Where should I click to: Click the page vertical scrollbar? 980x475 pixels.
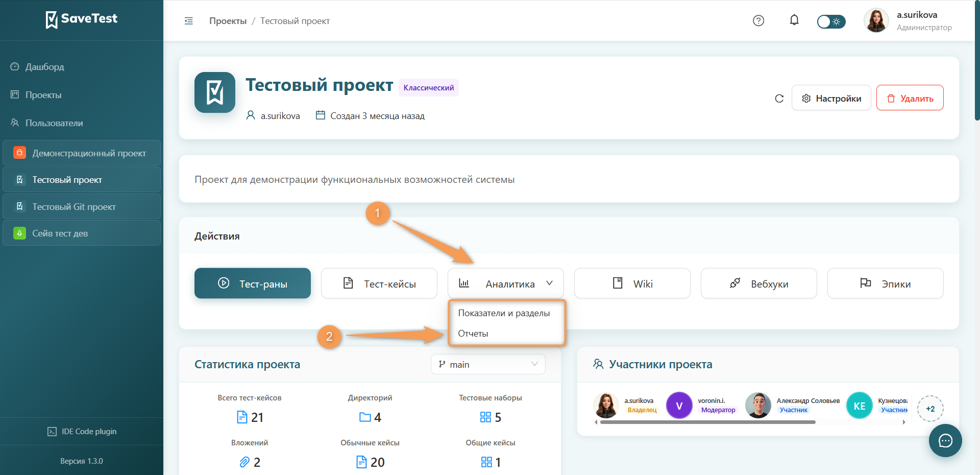pos(977,61)
